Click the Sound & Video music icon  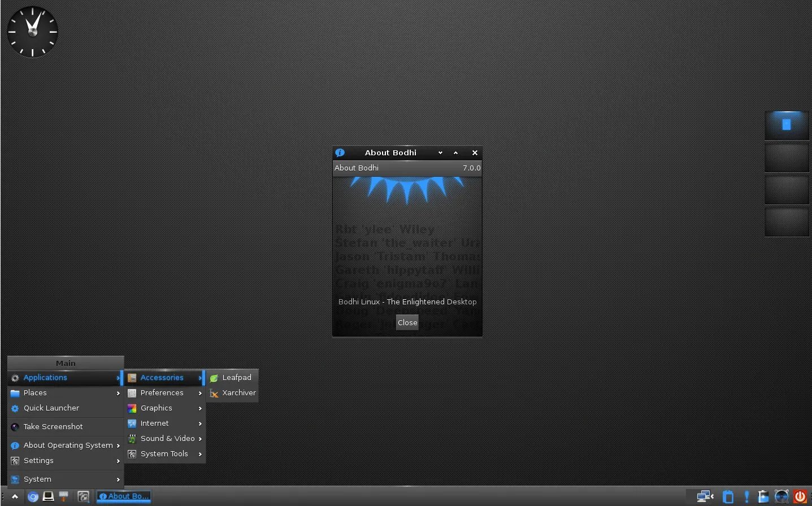[132, 439]
